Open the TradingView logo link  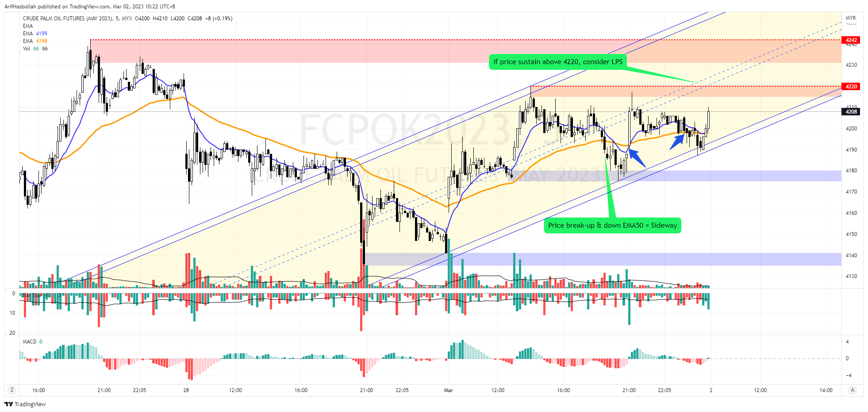pos(25,404)
